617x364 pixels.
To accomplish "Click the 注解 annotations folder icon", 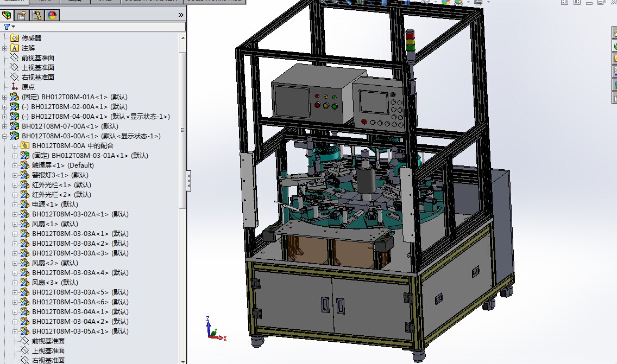I will [15, 48].
